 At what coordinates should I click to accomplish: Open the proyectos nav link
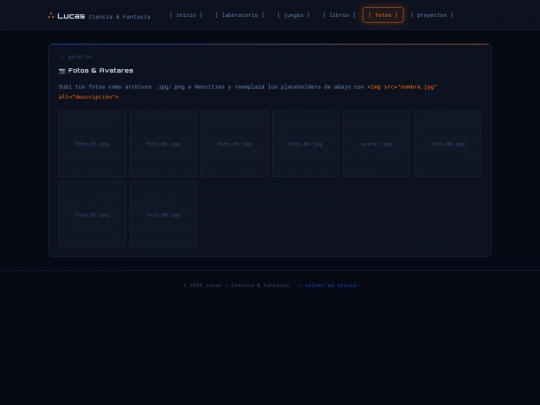(x=432, y=15)
